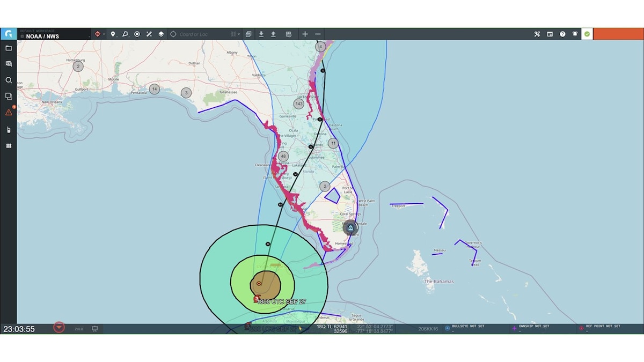This screenshot has height=362, width=644.
Task: Select the red diamond symbol tool
Action: pyautogui.click(x=97, y=34)
